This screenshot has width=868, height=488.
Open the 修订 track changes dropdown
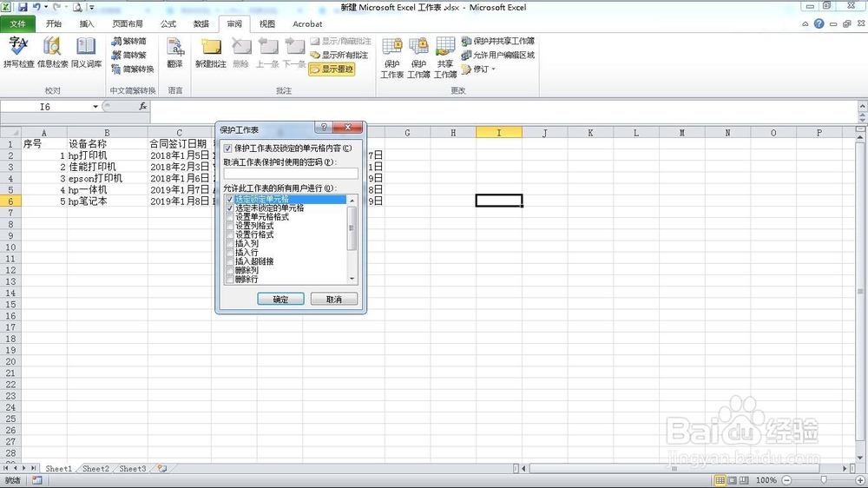[478, 69]
